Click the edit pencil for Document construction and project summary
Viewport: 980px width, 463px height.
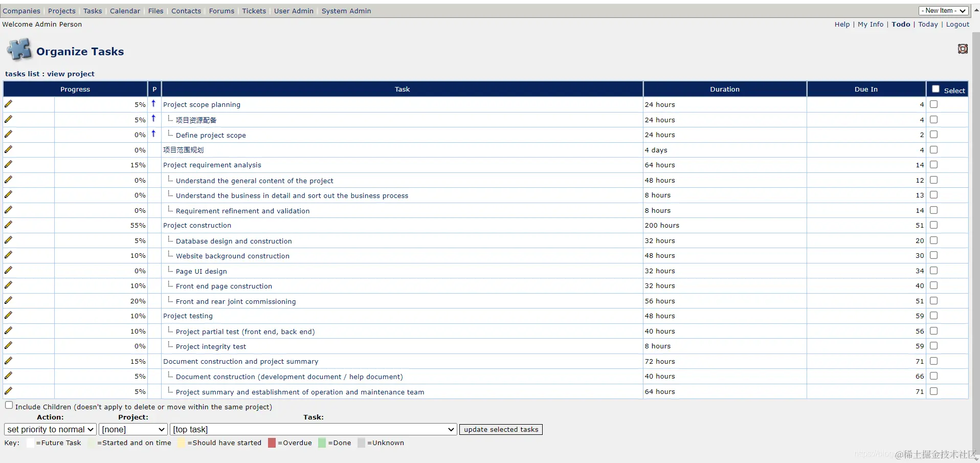8,361
